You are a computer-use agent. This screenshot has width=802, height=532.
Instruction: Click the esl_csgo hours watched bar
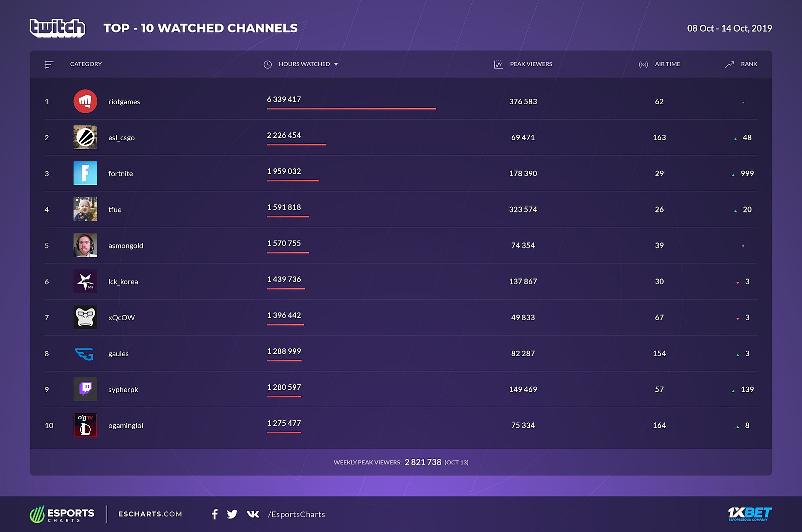tap(297, 144)
